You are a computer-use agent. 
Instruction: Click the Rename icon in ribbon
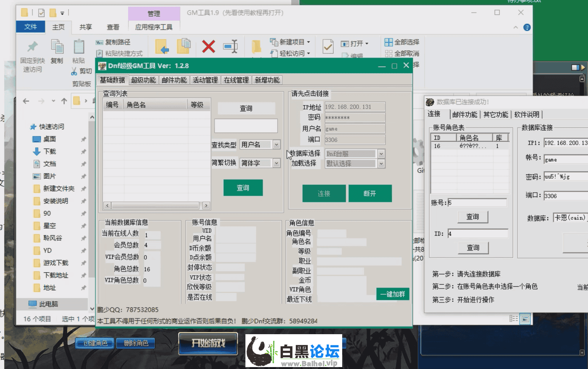tap(231, 47)
